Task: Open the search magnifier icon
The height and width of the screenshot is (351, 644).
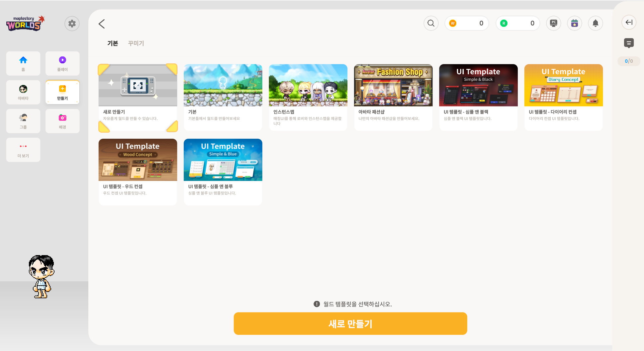Action: coord(431,23)
